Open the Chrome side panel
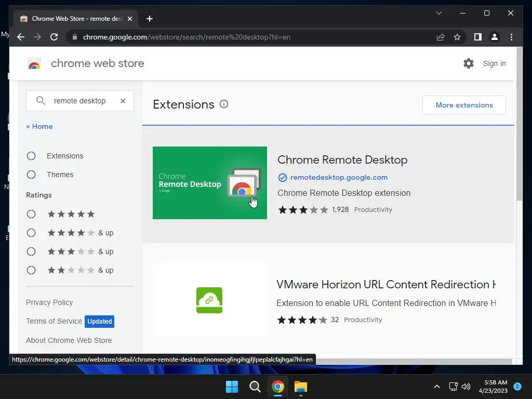Screen dimensions: 532x399 pos(478,37)
